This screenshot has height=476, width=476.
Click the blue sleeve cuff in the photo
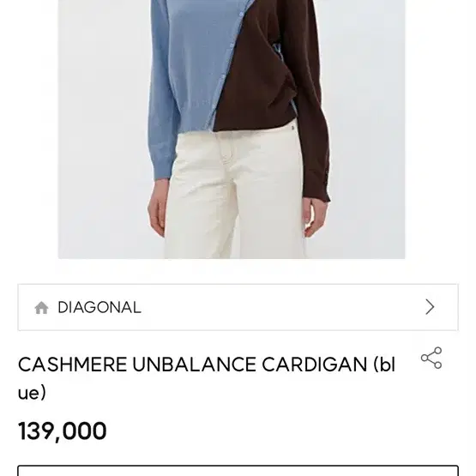(x=161, y=172)
